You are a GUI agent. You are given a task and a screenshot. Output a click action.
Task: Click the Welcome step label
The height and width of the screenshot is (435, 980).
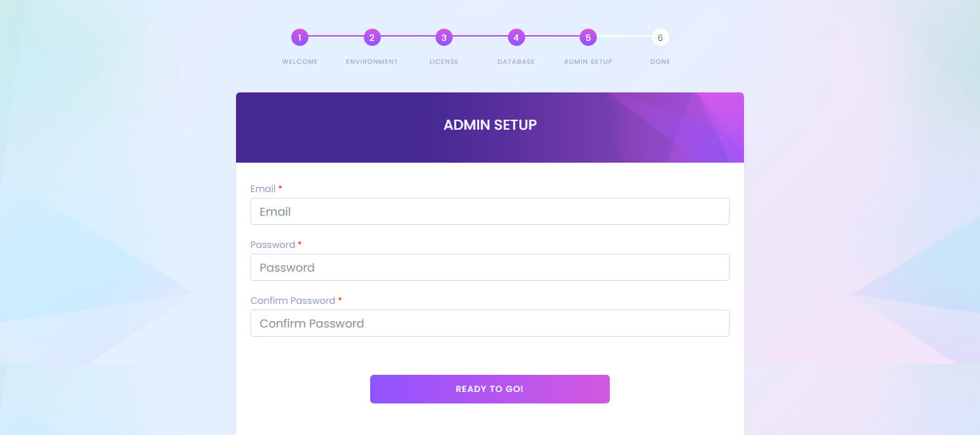(300, 62)
